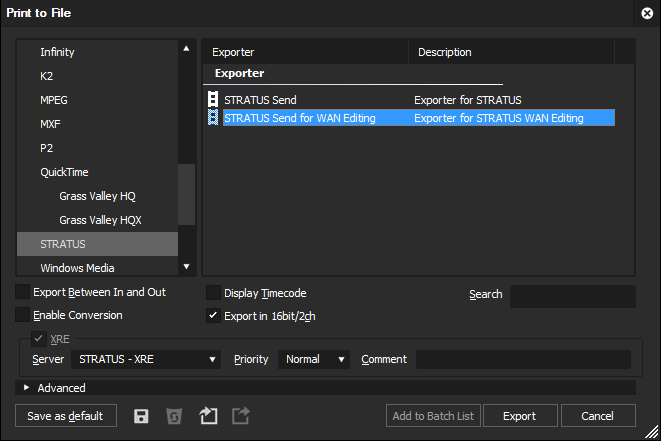The image size is (662, 441).
Task: Click the Search input field
Action: tap(572, 296)
